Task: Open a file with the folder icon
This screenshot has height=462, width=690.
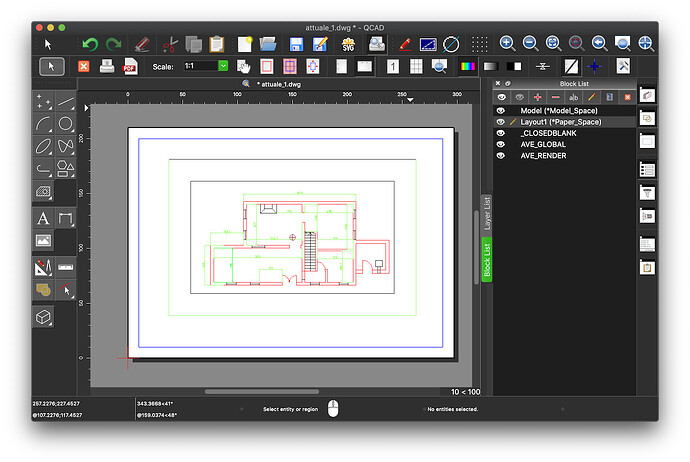Action: 268,44
